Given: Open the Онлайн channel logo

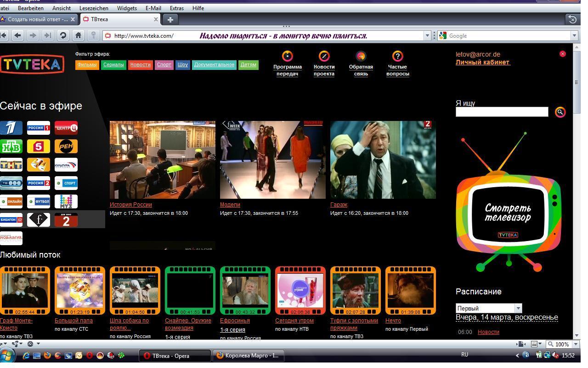Looking at the screenshot, I should pyautogui.click(x=11, y=201).
